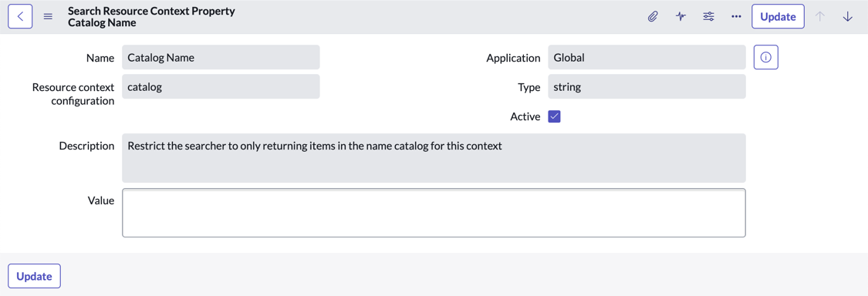Open more options ellipsis menu
The image size is (868, 296).
[736, 17]
